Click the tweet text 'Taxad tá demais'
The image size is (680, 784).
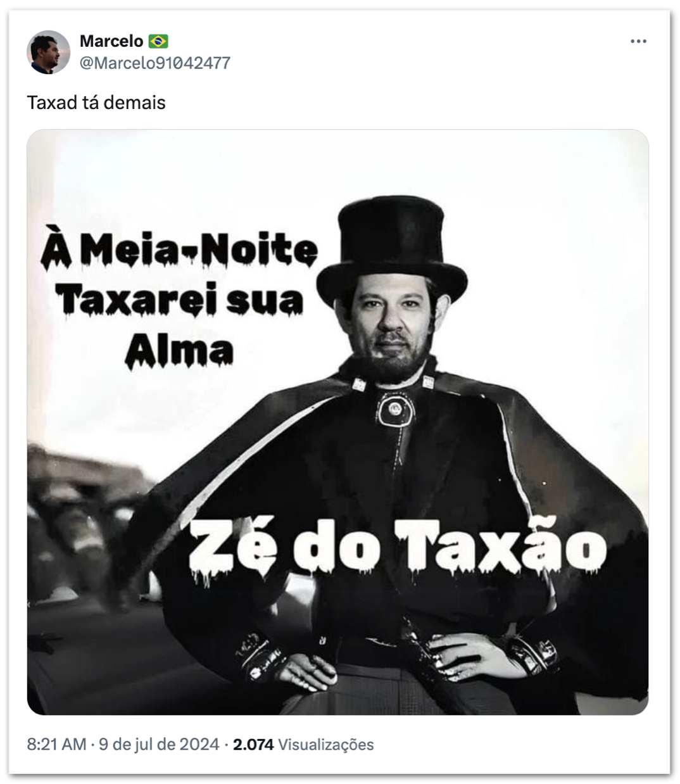click(x=96, y=103)
